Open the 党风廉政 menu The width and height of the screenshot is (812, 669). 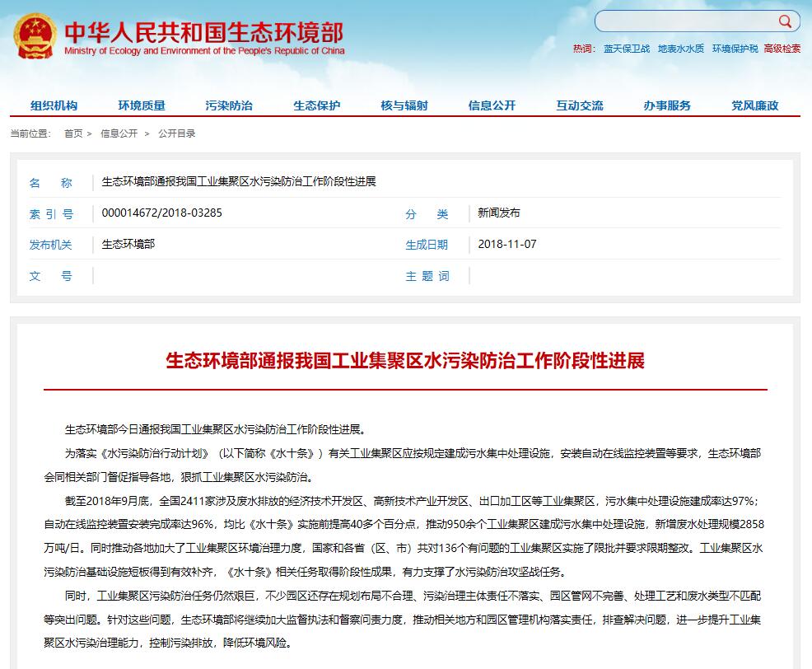(755, 105)
